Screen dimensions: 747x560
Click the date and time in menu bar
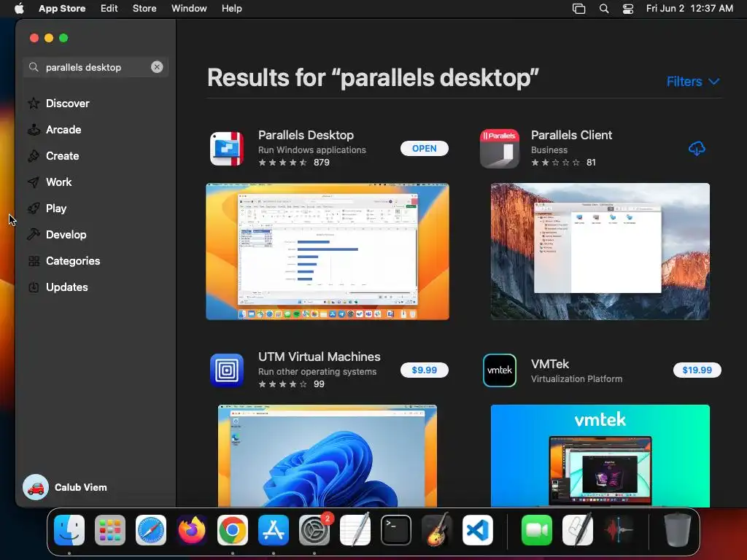coord(689,9)
